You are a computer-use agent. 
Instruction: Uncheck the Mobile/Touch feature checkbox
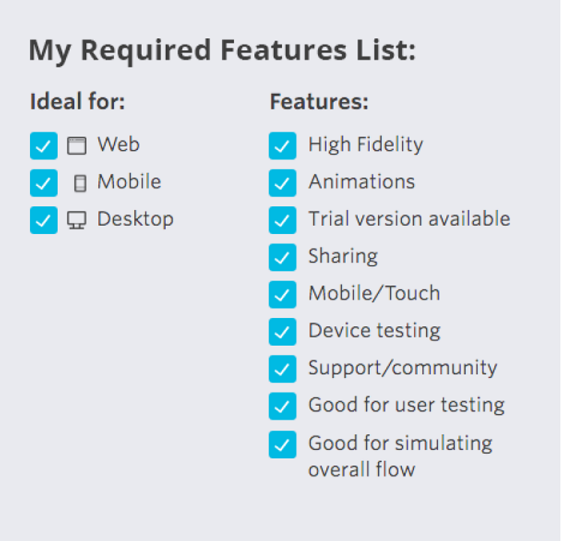283,294
